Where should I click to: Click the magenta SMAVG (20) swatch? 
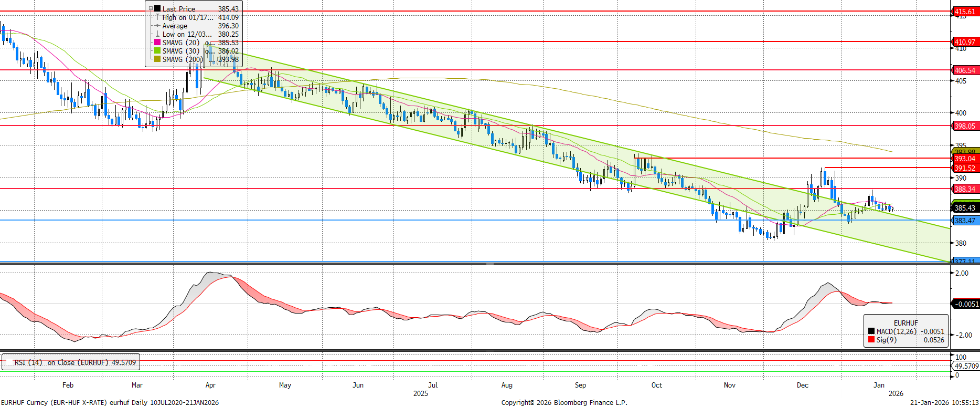157,43
